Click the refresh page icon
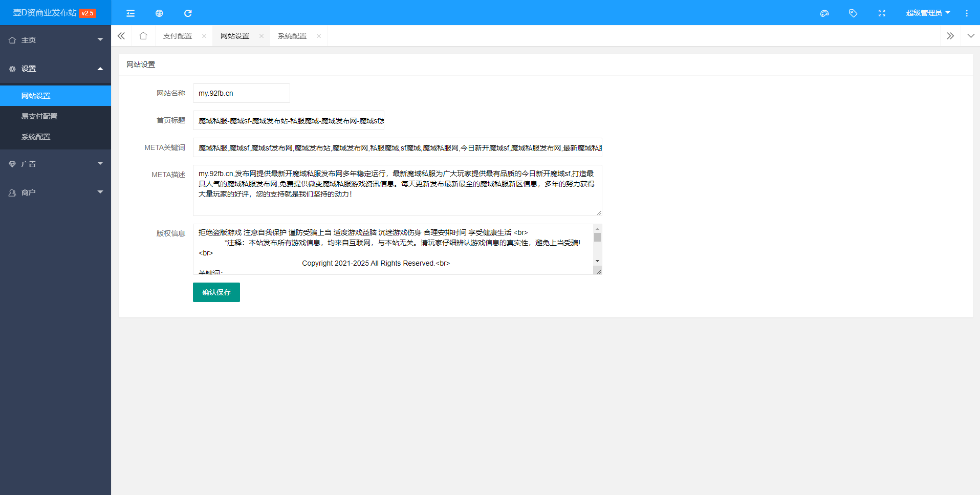This screenshot has height=495, width=980. [x=188, y=13]
